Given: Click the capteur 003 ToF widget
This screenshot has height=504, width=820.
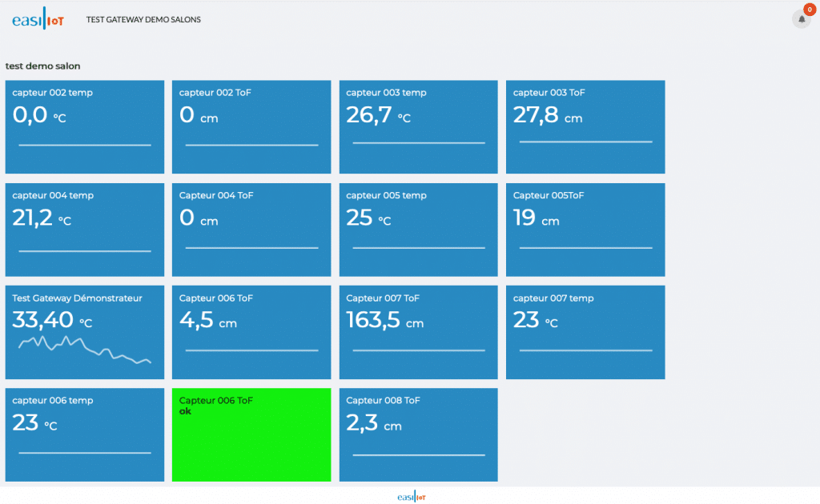Looking at the screenshot, I should [585, 126].
